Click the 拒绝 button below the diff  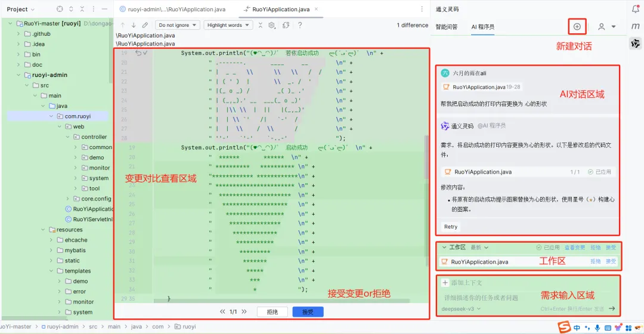coord(273,312)
